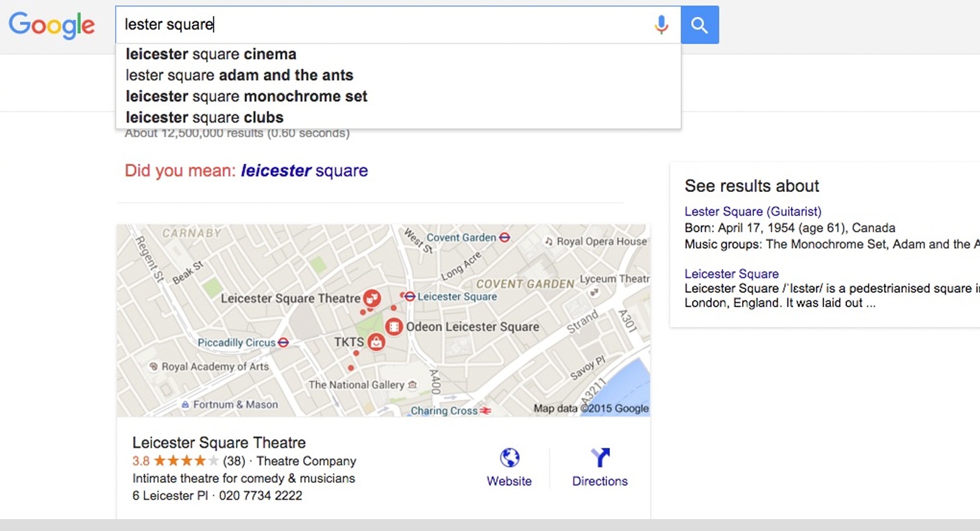Click the 'Theatre Company' category text
Viewport: 980px width, 531px height.
pyautogui.click(x=307, y=461)
